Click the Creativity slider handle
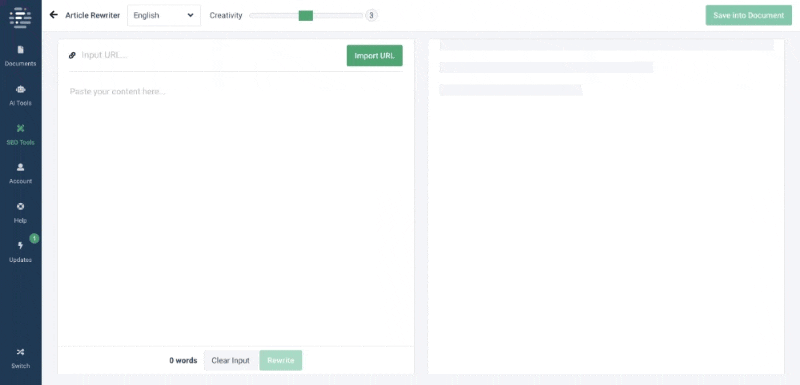 point(306,15)
